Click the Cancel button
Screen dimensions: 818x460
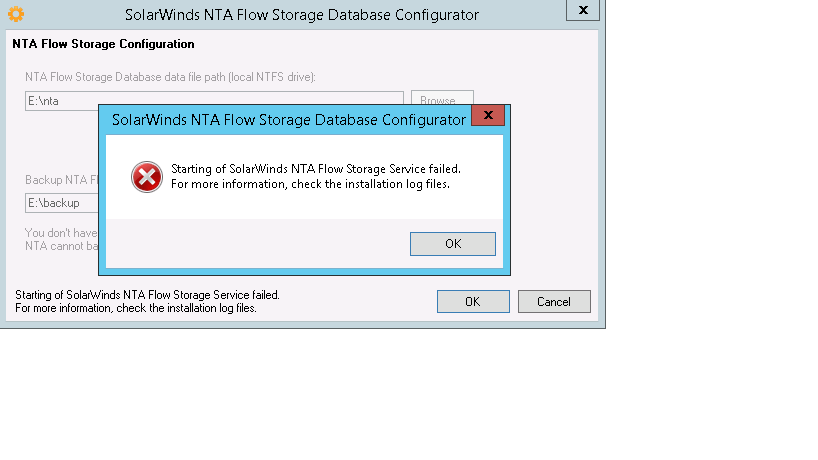[x=553, y=301]
